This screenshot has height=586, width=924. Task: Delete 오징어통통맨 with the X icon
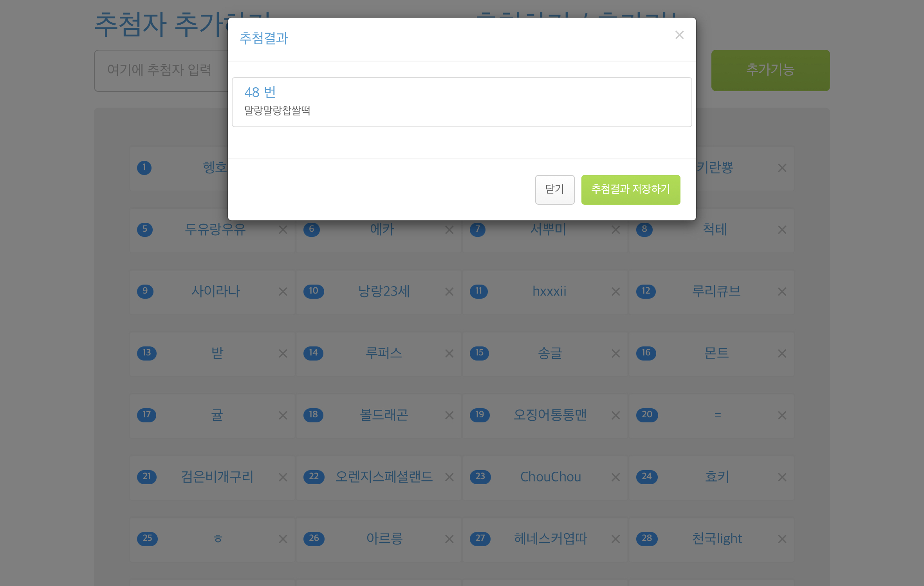pos(615,415)
